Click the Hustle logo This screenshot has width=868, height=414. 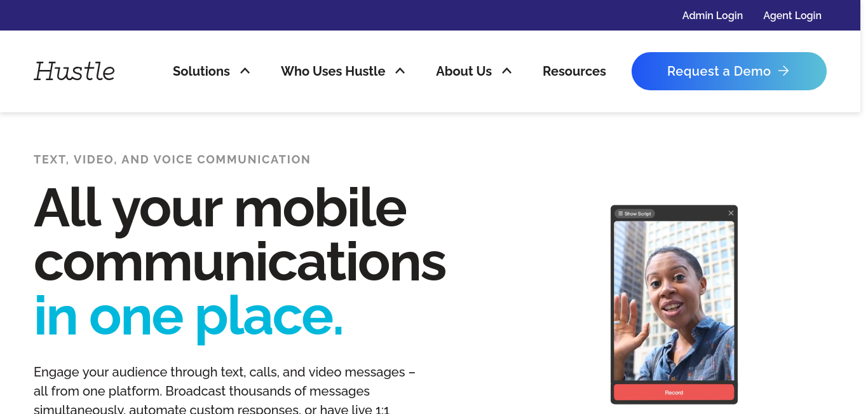tap(74, 71)
